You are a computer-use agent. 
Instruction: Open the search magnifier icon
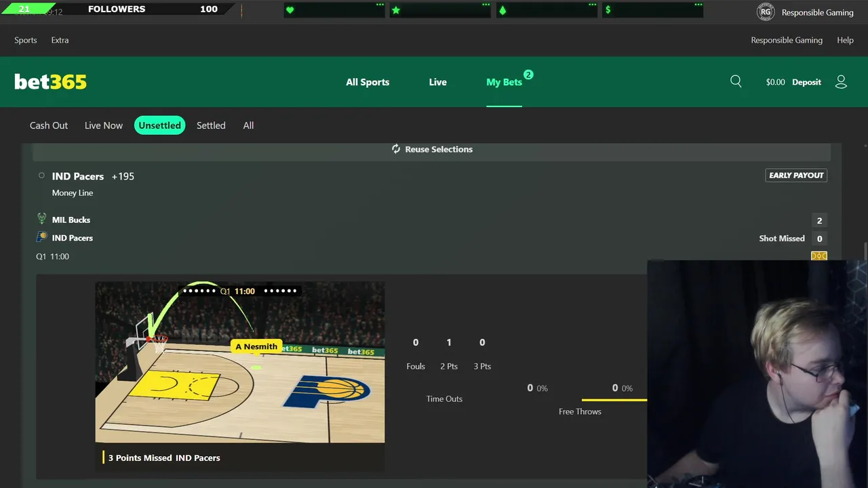[x=736, y=81]
